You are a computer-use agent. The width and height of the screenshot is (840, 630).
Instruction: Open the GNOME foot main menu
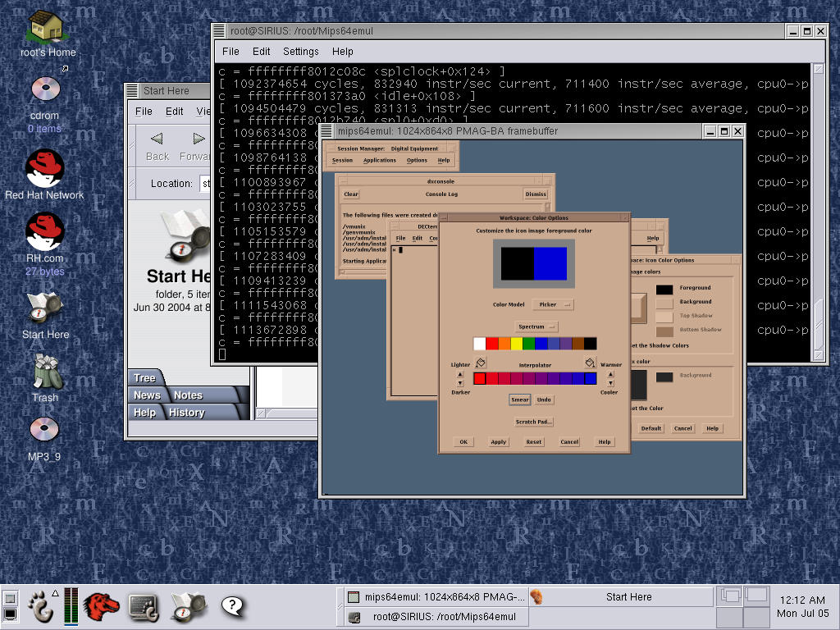point(39,606)
